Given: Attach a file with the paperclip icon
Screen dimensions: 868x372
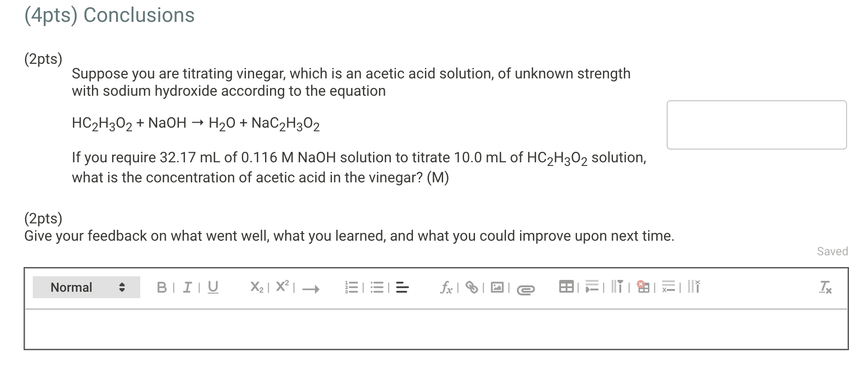Looking at the screenshot, I should click(526, 289).
